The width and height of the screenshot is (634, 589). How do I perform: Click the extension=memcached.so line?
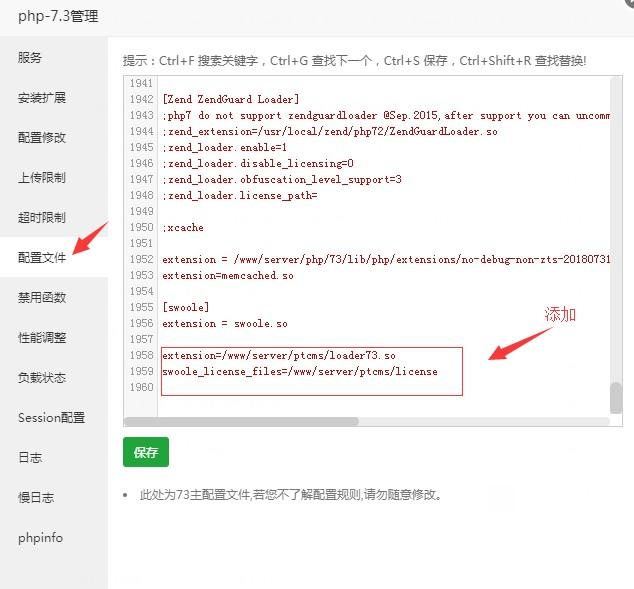pos(228,276)
